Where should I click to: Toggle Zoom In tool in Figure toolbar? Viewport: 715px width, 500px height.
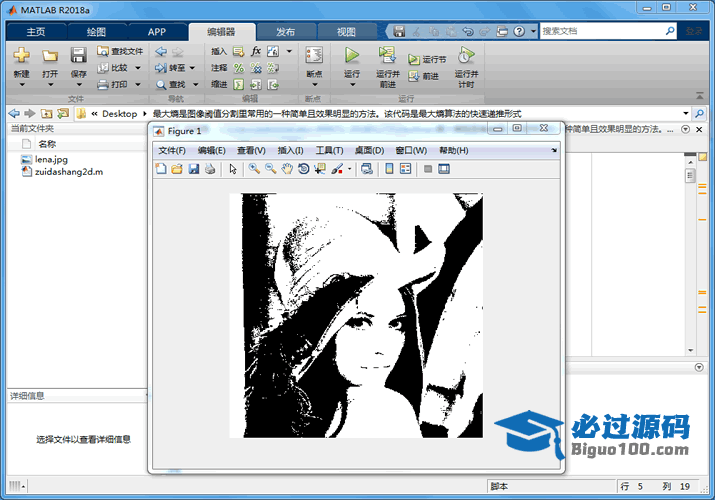(x=254, y=169)
